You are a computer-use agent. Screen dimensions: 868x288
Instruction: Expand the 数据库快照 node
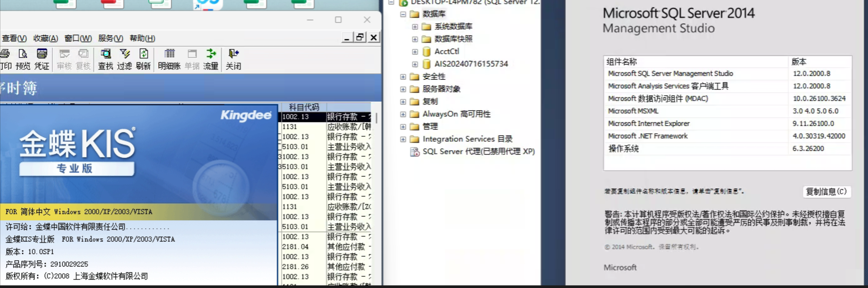(415, 39)
